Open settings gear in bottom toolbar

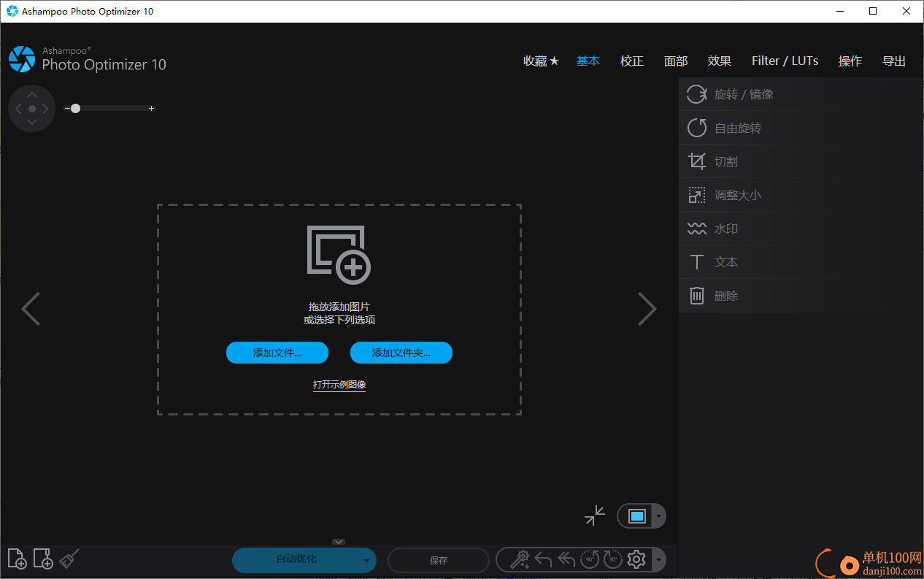pos(636,559)
